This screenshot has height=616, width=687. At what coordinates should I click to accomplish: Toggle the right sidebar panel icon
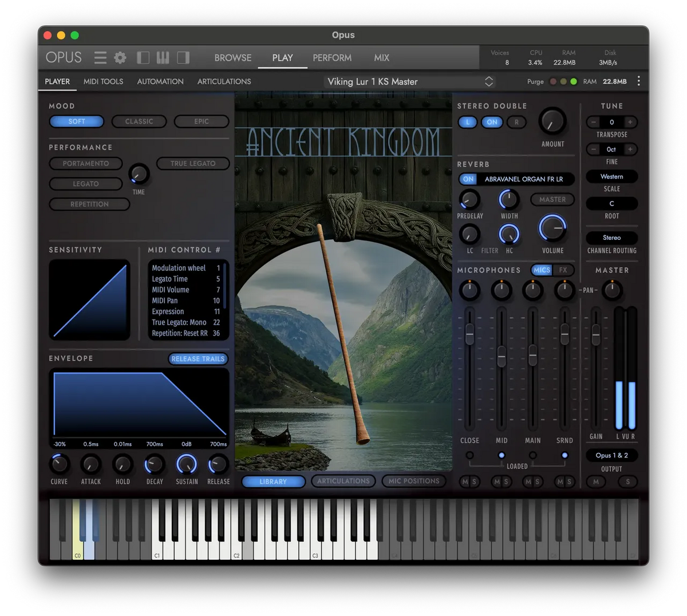[183, 58]
